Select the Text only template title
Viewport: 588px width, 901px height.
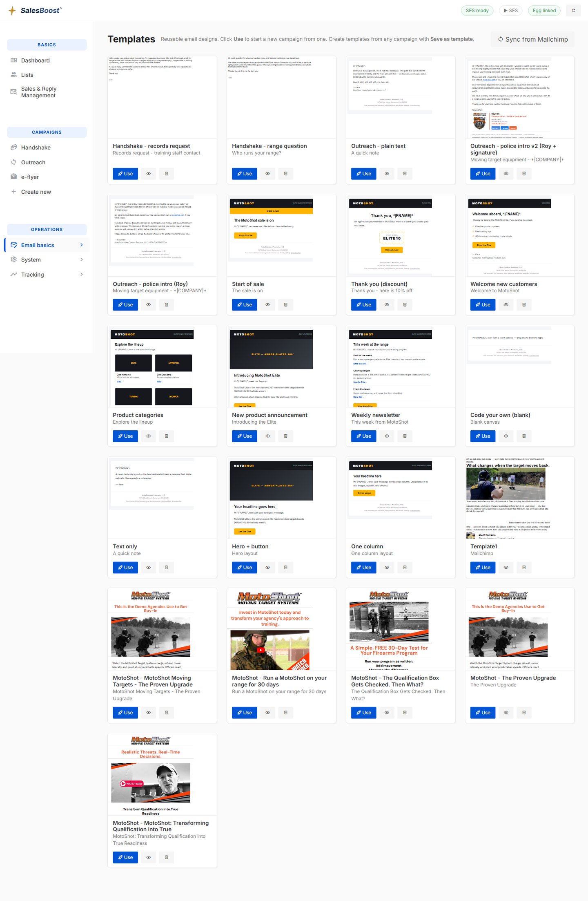125,547
